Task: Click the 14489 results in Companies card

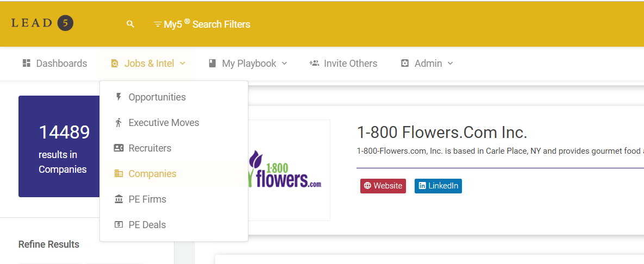Action: [x=59, y=147]
